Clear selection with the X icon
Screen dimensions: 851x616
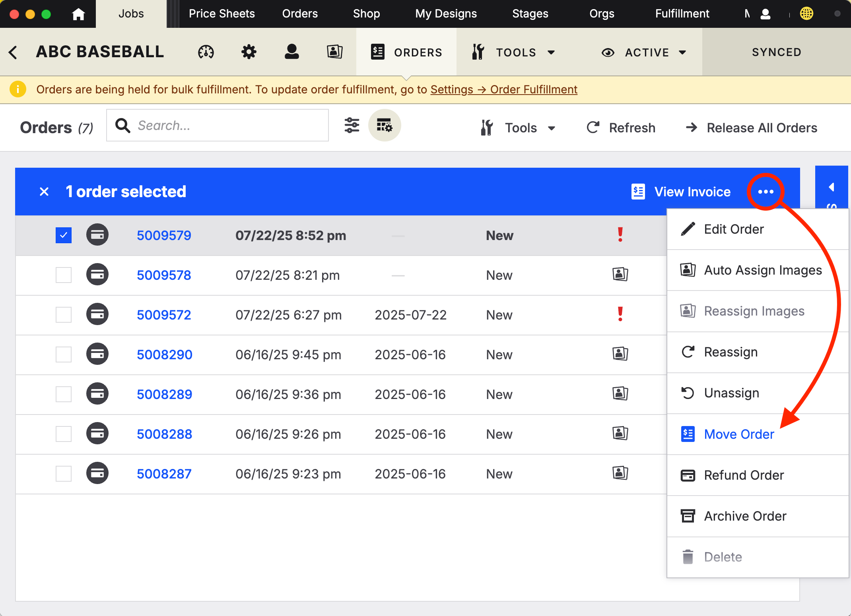pos(44,192)
